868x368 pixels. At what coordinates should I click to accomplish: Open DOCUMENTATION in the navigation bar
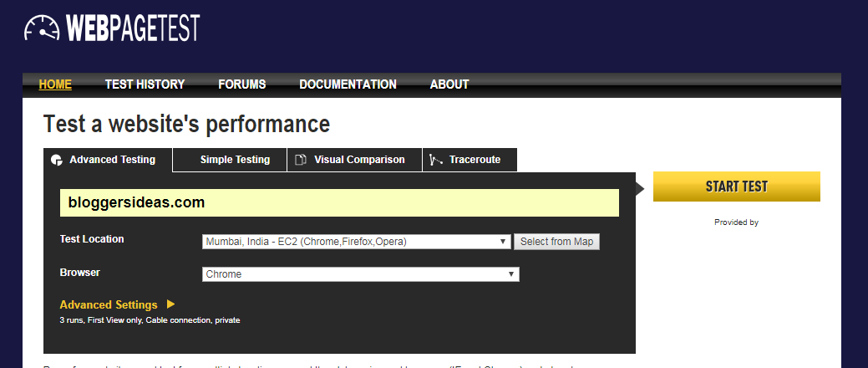coord(348,84)
